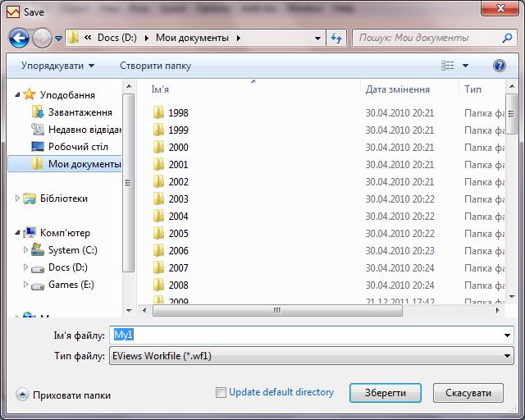The width and height of the screenshot is (525, 420).
Task: Select the 2005 folder icon
Action: pyautogui.click(x=158, y=233)
